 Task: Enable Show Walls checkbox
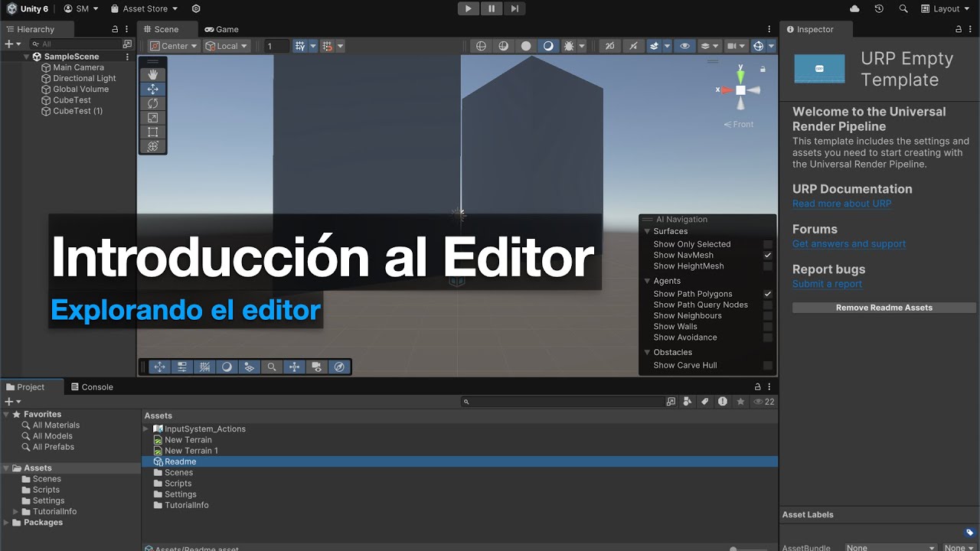768,327
